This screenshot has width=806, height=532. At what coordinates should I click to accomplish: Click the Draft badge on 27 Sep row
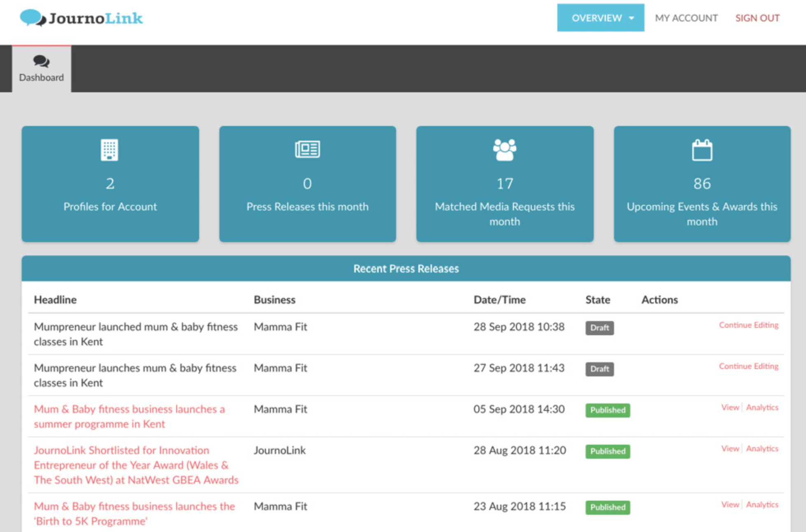pyautogui.click(x=599, y=369)
